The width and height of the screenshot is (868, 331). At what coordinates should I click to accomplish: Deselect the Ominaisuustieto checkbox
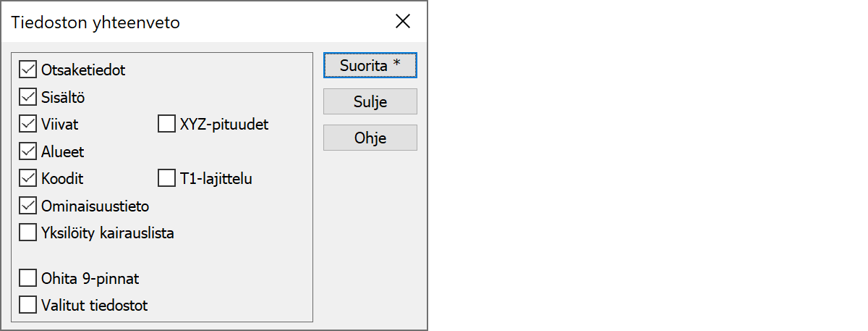pyautogui.click(x=28, y=206)
